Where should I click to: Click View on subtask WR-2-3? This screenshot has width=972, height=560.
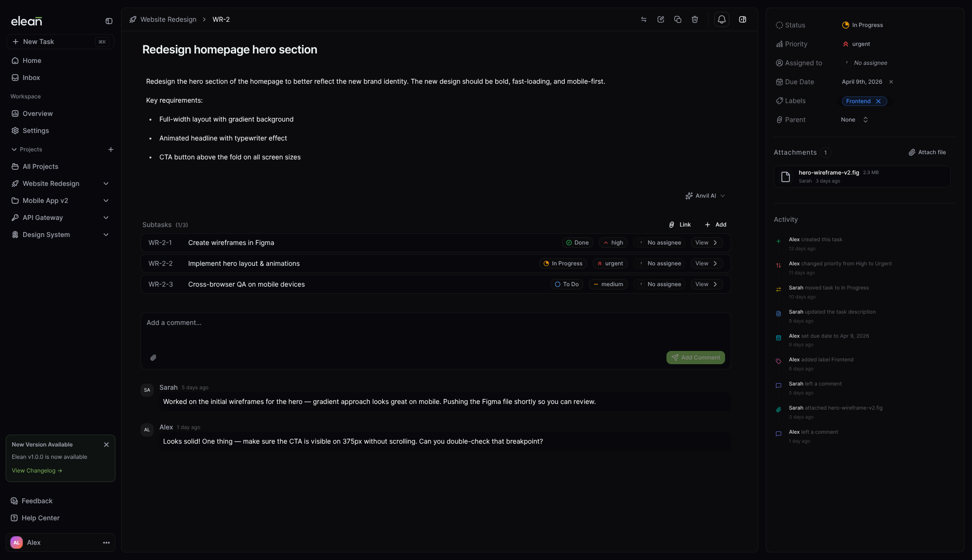pos(706,284)
